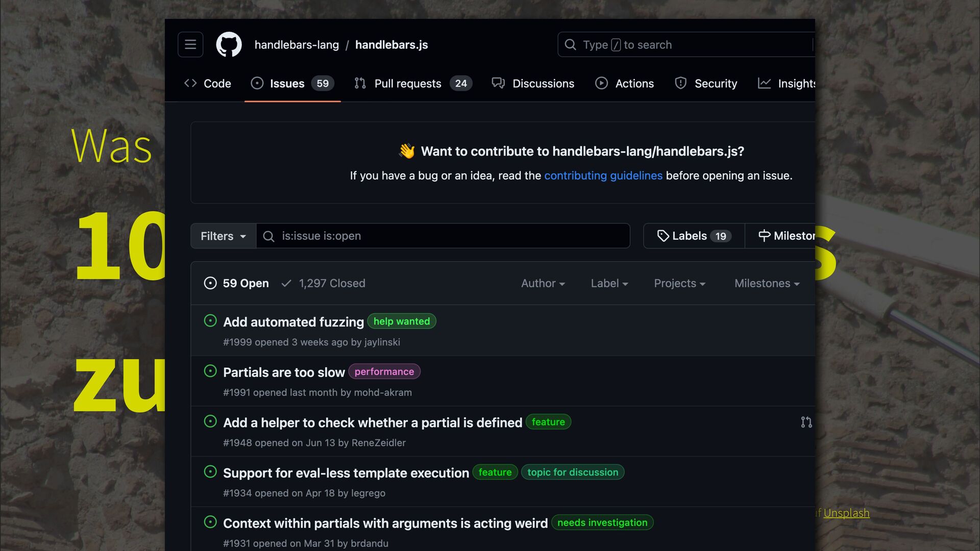The width and height of the screenshot is (980, 551).
Task: Click the search magnifier icon in header
Action: tap(570, 45)
